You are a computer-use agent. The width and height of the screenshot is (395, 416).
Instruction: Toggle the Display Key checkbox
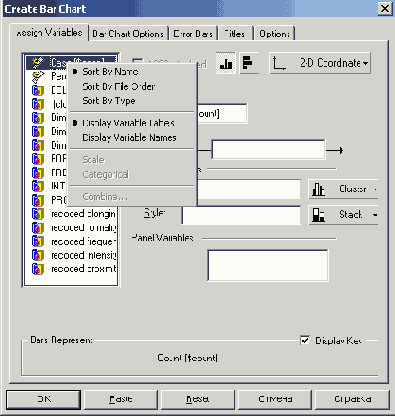coord(305,340)
